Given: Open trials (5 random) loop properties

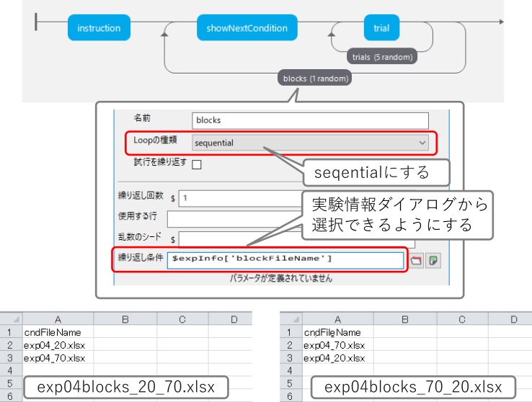Looking at the screenshot, I should [382, 57].
